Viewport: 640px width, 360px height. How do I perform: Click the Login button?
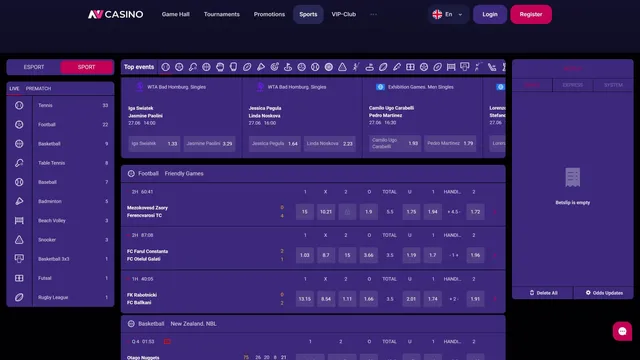[x=490, y=14]
